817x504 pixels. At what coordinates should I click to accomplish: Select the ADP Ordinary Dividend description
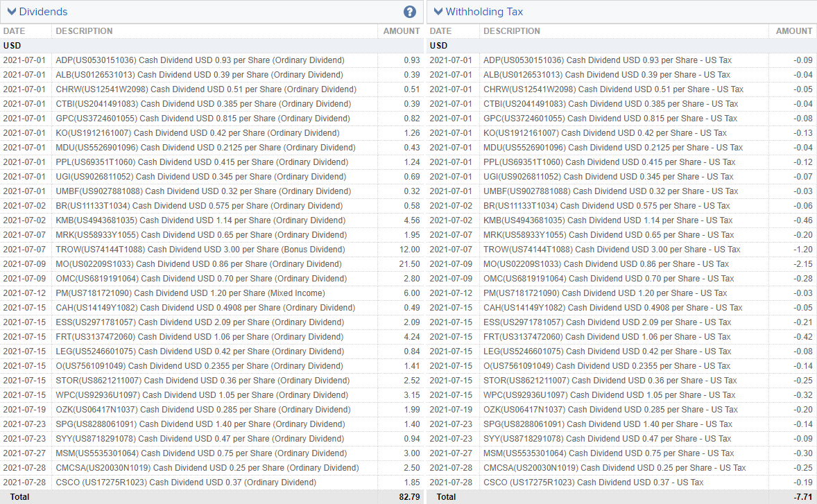point(200,60)
